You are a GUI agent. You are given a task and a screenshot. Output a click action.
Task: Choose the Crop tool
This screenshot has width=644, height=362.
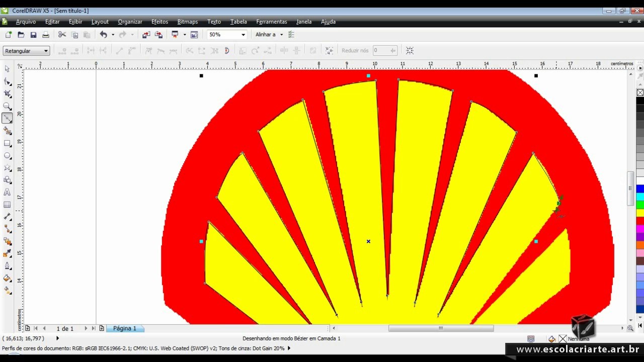7,94
